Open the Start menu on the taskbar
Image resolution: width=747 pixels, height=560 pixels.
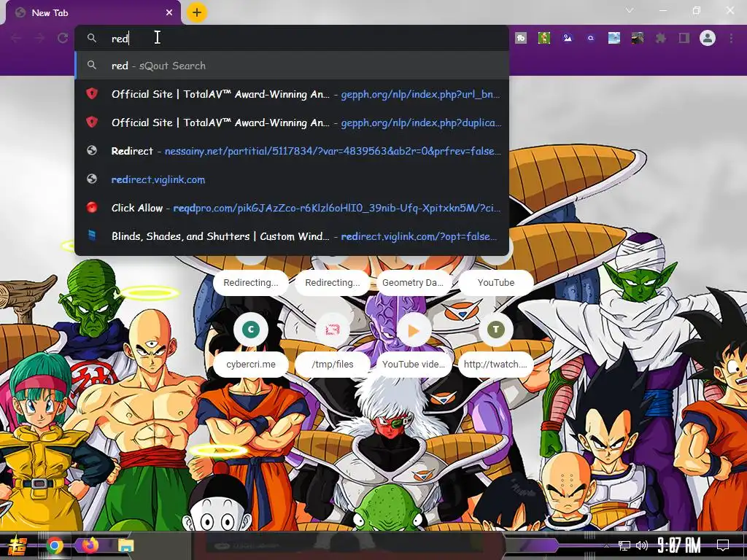click(x=18, y=545)
